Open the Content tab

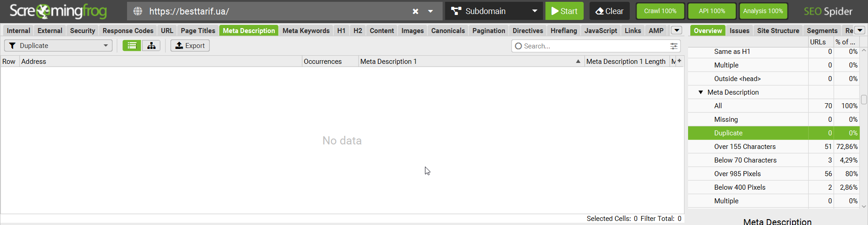click(382, 30)
